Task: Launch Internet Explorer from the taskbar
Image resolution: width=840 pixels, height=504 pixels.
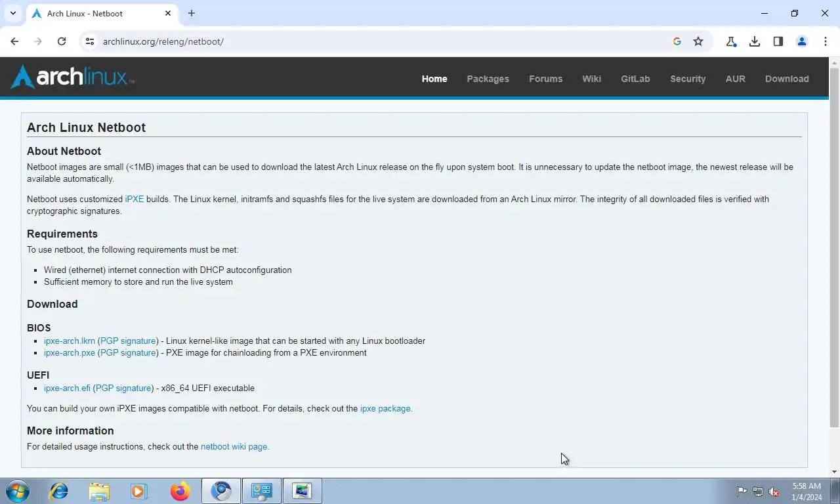Action: pos(59,491)
